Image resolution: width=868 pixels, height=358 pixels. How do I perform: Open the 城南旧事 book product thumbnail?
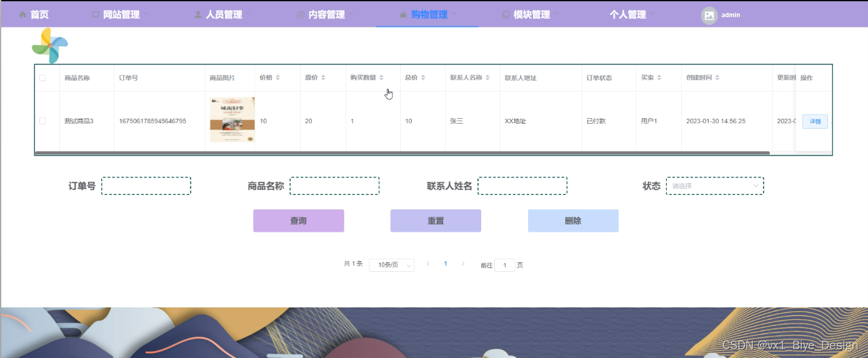232,119
